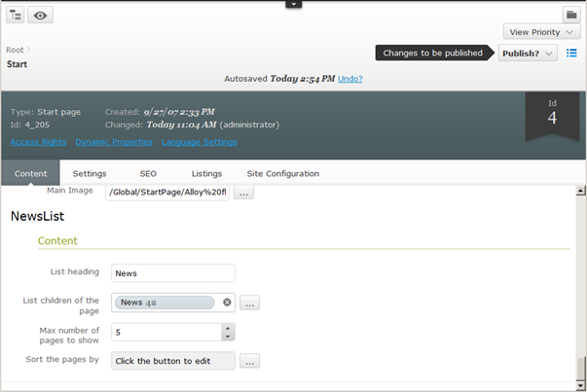Expand the top collapsed panel arrow

click(294, 4)
